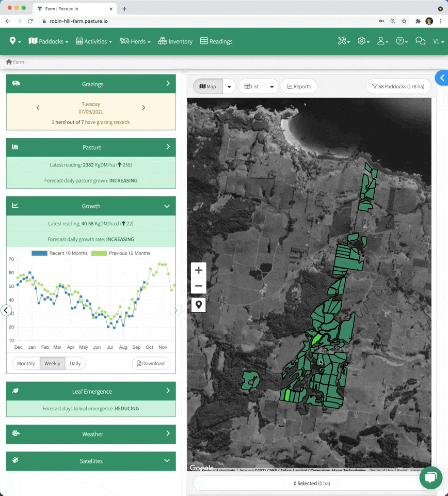The height and width of the screenshot is (496, 448).
Task: Click the location pin icon in navbar
Action: coord(13,41)
